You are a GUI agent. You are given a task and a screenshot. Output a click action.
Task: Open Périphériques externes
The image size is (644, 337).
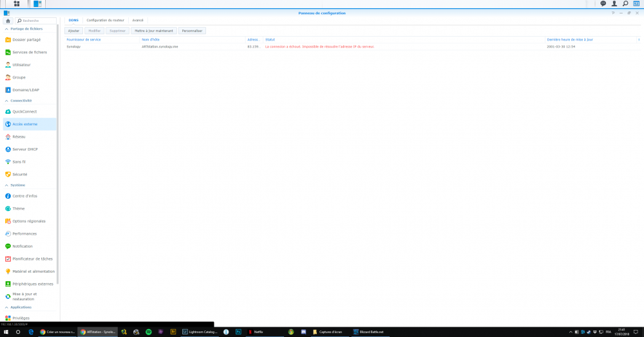coord(30,284)
